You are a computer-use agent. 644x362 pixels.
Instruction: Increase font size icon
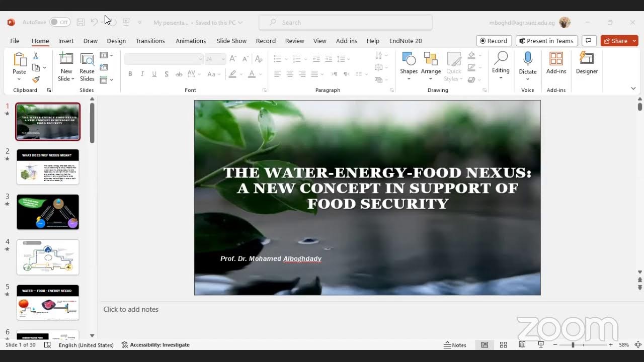pos(233,59)
